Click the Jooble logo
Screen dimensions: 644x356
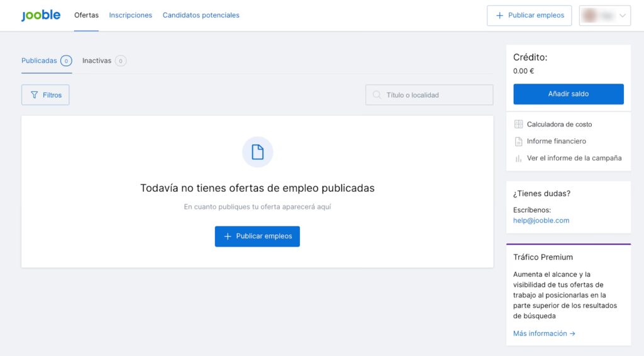(x=41, y=15)
